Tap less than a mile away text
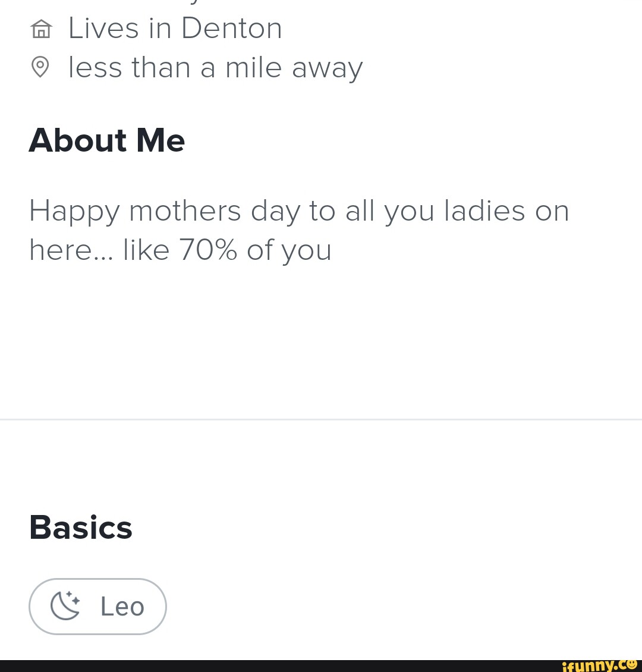This screenshot has height=672, width=642. pos(215,67)
